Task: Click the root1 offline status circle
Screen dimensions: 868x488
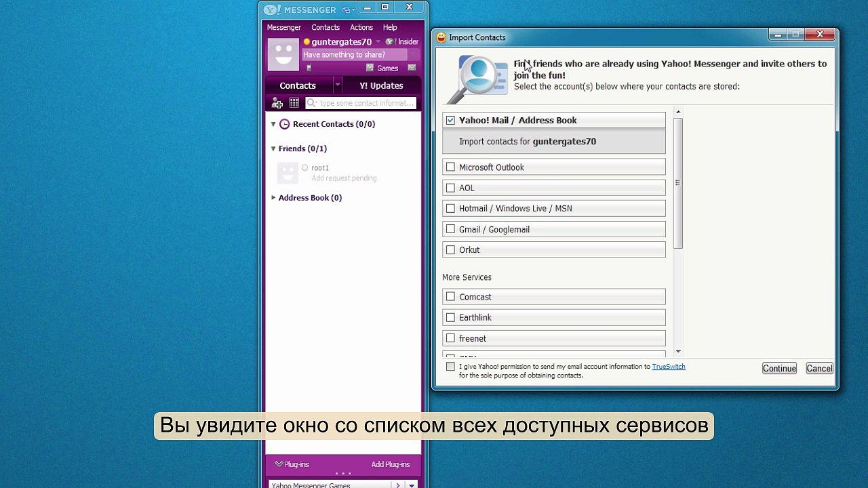Action: point(304,167)
